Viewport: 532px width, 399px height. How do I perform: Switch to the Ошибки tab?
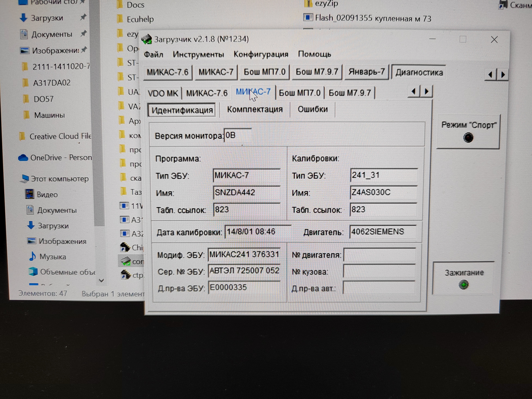(x=312, y=109)
